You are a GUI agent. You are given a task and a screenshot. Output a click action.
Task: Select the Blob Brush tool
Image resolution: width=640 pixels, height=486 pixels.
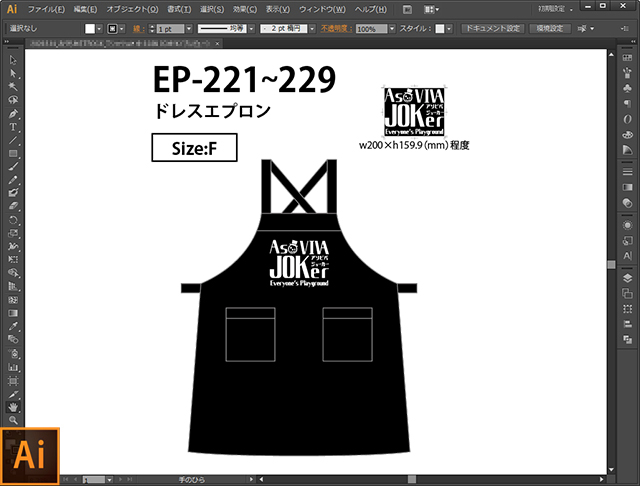coord(13,193)
